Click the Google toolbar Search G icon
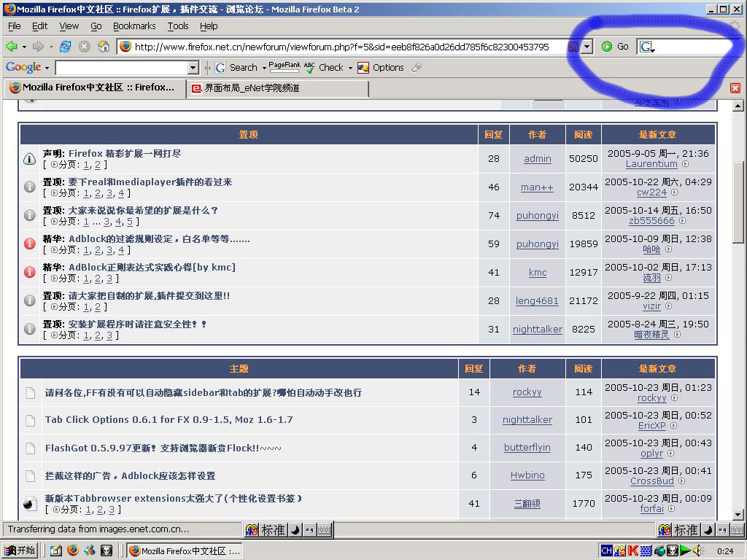 (220, 68)
